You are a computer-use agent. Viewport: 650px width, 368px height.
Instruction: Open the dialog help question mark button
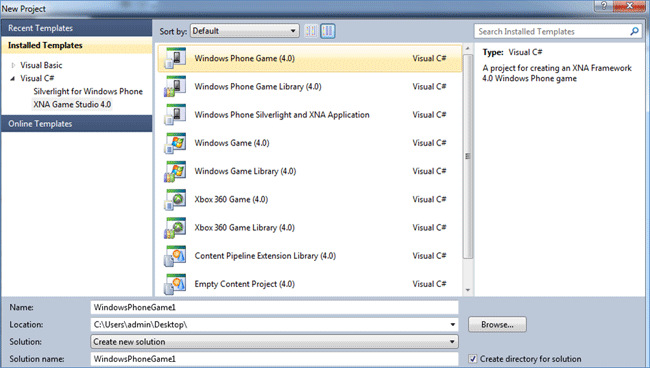[x=604, y=5]
